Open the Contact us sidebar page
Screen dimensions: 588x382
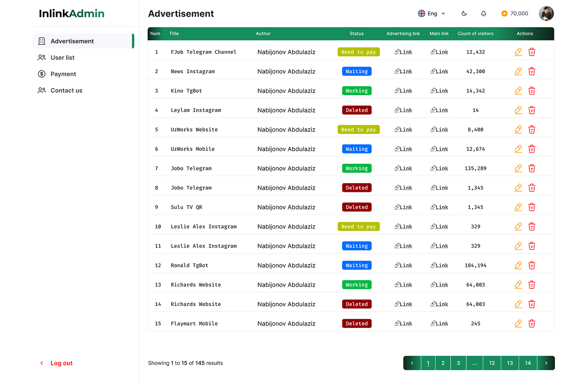point(66,91)
